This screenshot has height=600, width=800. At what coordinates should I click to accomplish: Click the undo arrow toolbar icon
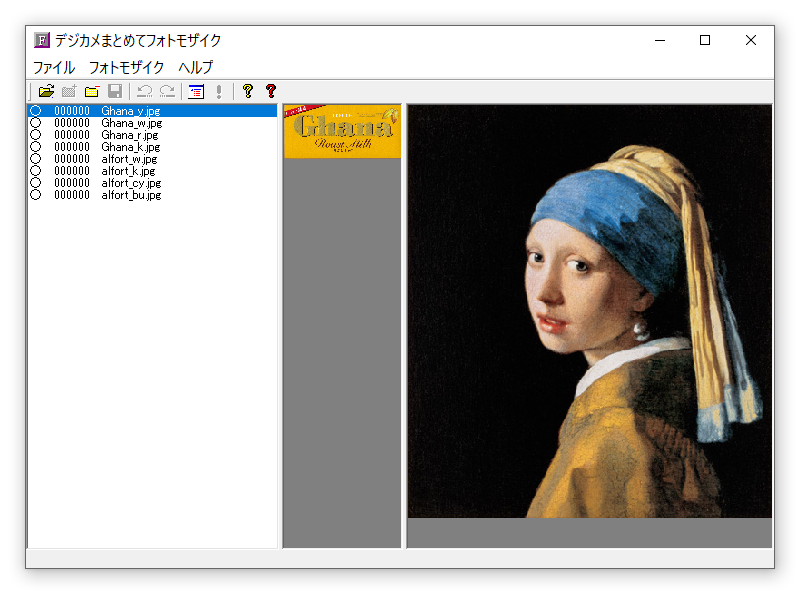144,91
